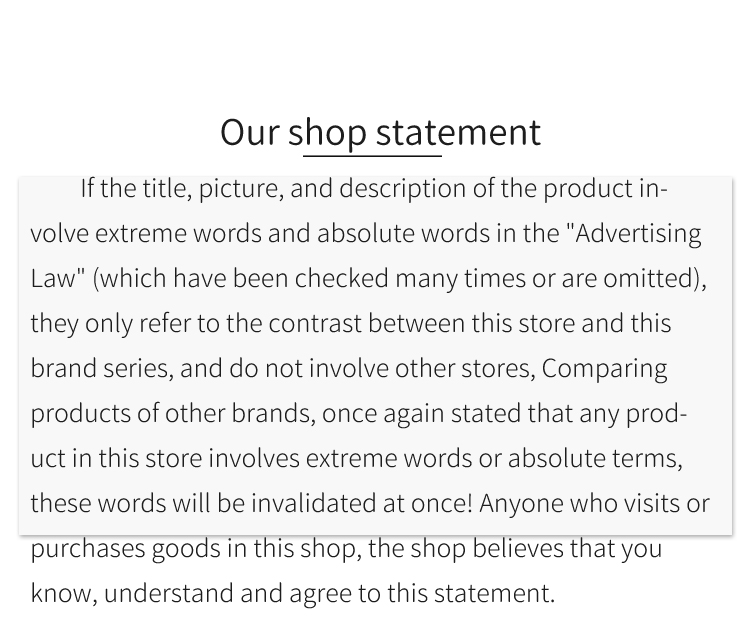Click "products of other brands" text

[x=173, y=413]
